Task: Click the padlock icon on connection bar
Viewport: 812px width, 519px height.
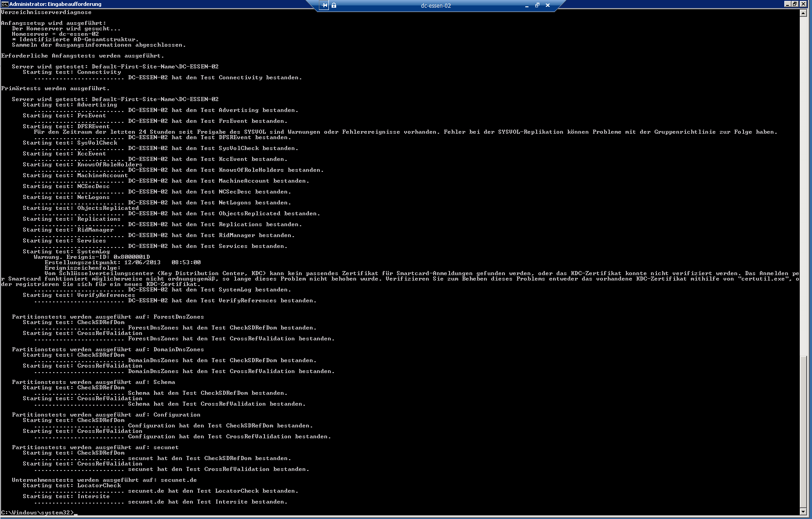Action: 334,5
